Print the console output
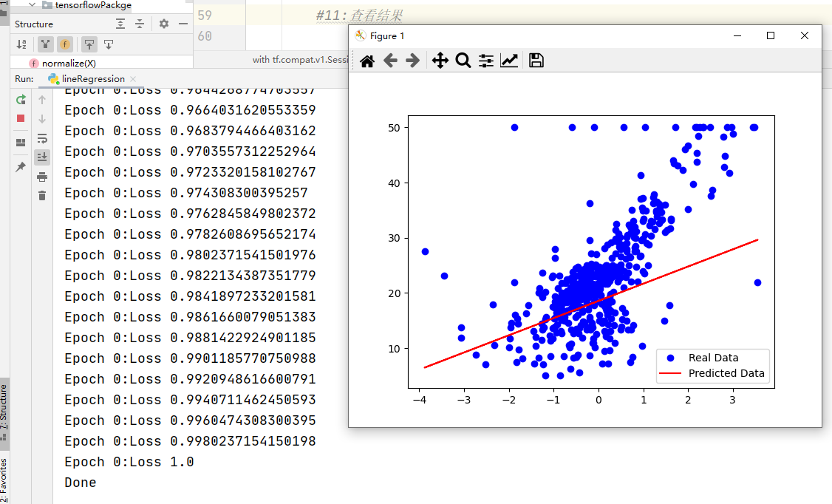The image size is (832, 504). pyautogui.click(x=42, y=177)
